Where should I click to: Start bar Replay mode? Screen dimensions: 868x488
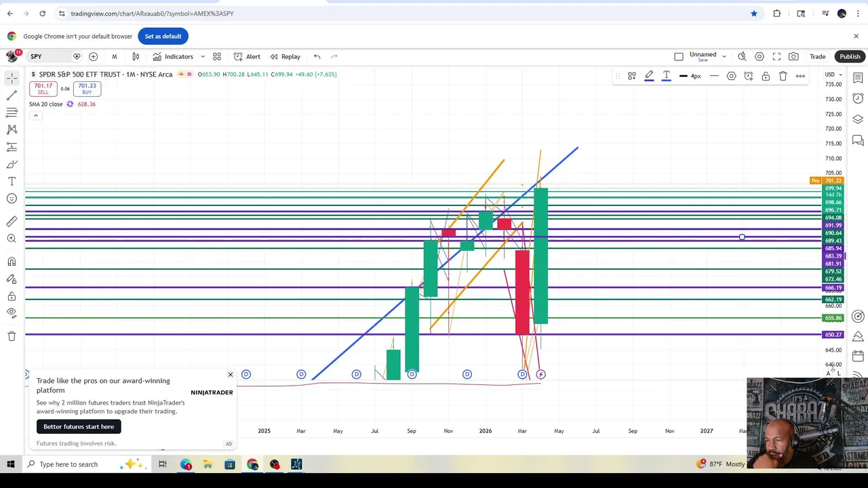coord(285,56)
